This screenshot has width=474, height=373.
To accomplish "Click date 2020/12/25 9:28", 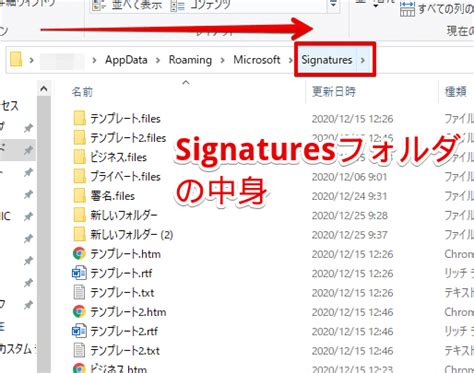I will 350,215.
